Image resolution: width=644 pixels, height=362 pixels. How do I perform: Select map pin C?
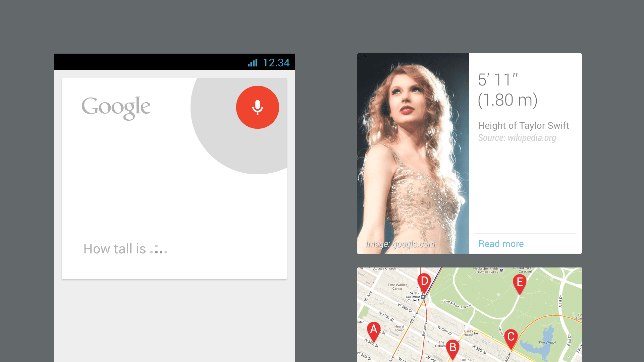pyautogui.click(x=511, y=339)
